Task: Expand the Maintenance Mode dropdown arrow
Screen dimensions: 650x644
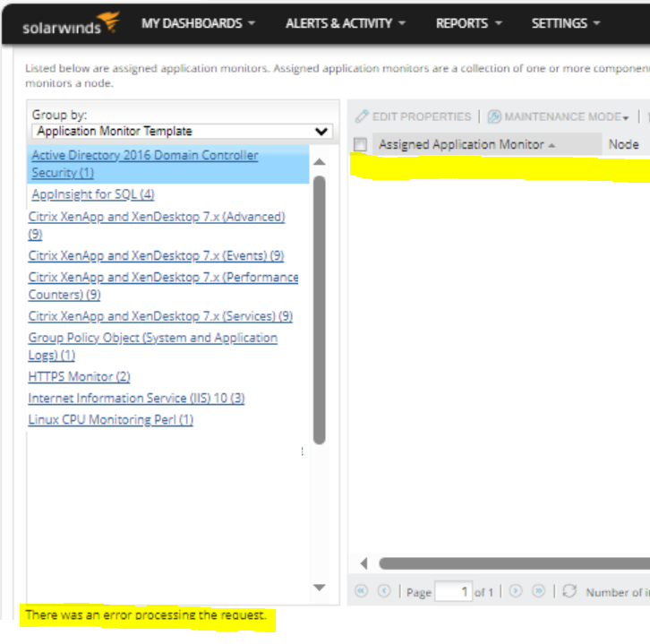Action: point(626,118)
